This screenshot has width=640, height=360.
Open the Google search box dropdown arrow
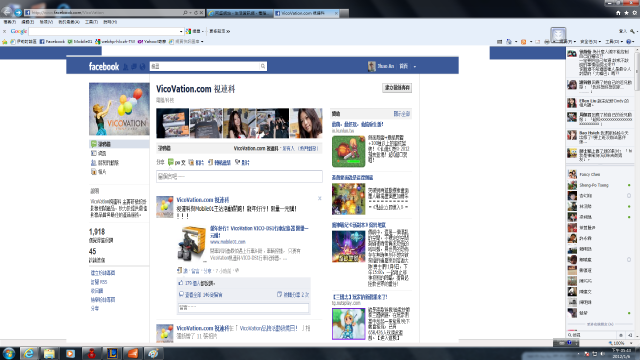click(x=181, y=31)
